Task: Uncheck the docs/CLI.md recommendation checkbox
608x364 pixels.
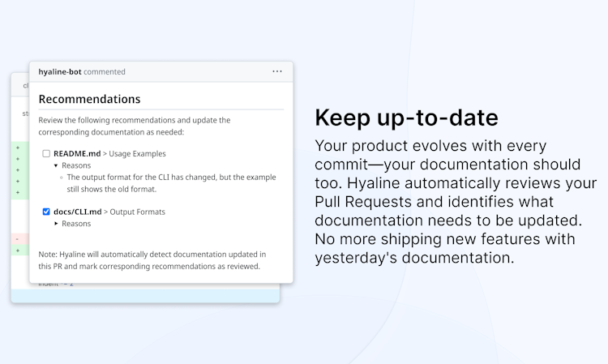Action: (46, 212)
